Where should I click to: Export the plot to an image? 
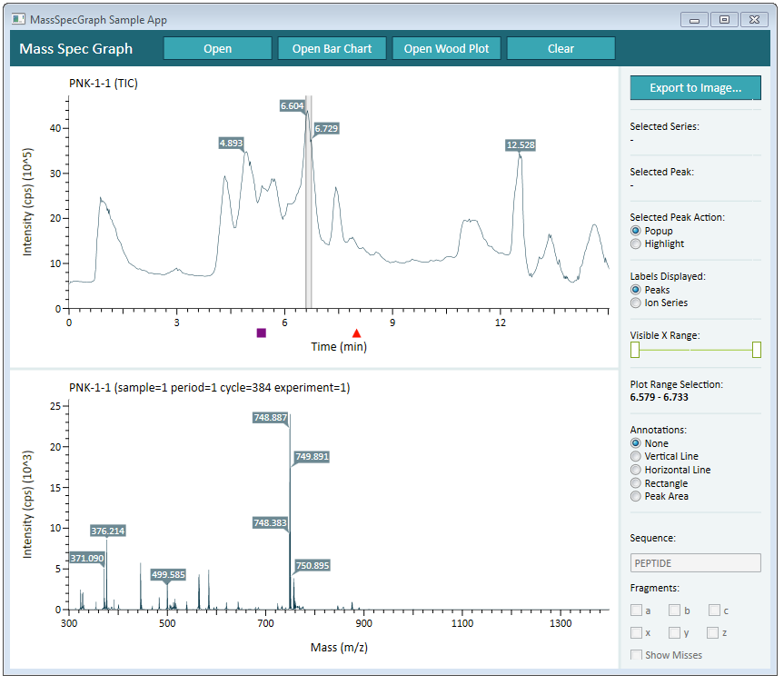695,88
